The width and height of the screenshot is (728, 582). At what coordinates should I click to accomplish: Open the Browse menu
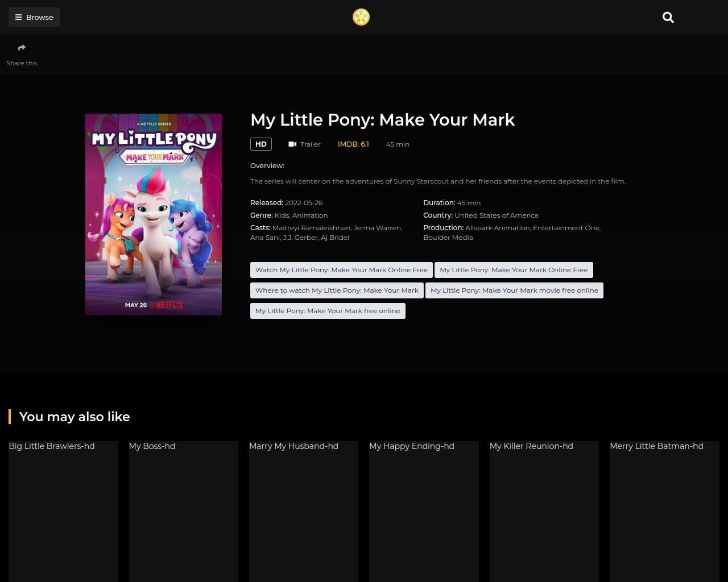(34, 17)
